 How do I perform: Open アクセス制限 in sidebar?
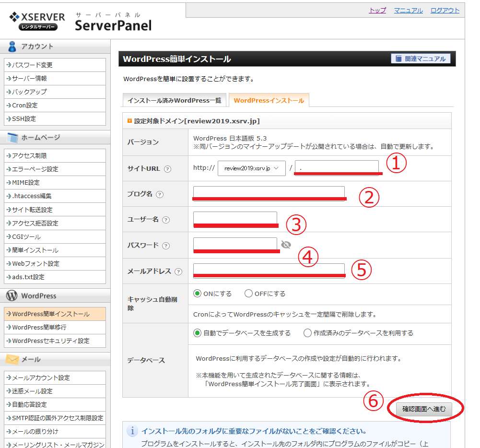[55, 155]
